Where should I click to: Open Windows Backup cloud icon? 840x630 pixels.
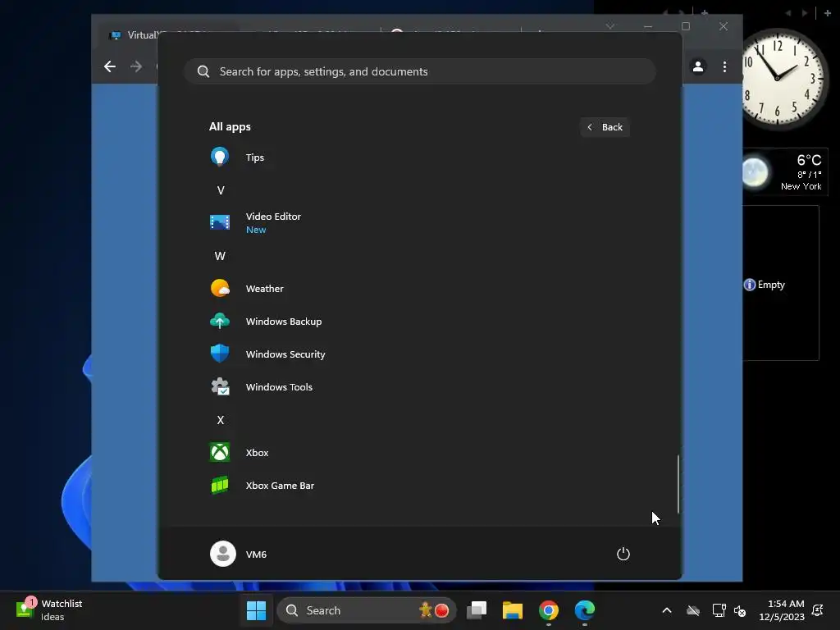pos(220,321)
